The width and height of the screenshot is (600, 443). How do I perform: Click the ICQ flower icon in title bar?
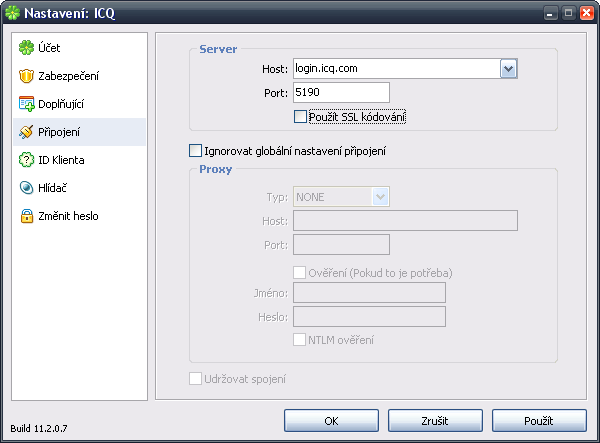tap(12, 13)
